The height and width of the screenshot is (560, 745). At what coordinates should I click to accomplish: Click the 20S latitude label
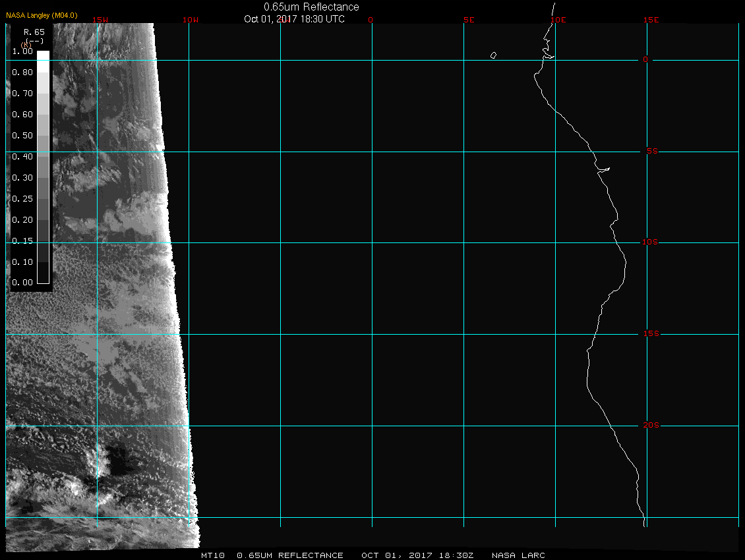pos(649,426)
